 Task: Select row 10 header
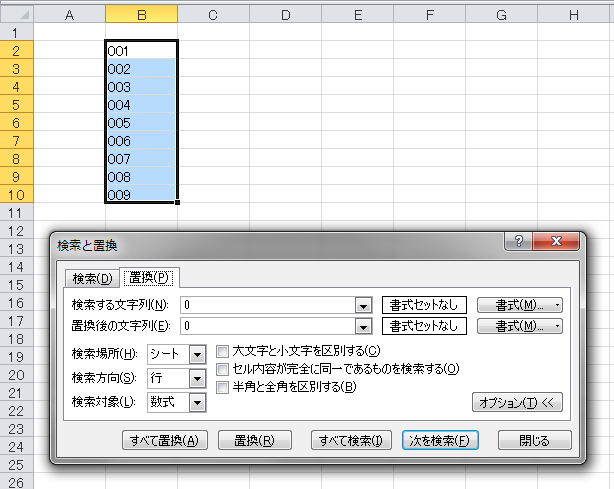click(16, 195)
